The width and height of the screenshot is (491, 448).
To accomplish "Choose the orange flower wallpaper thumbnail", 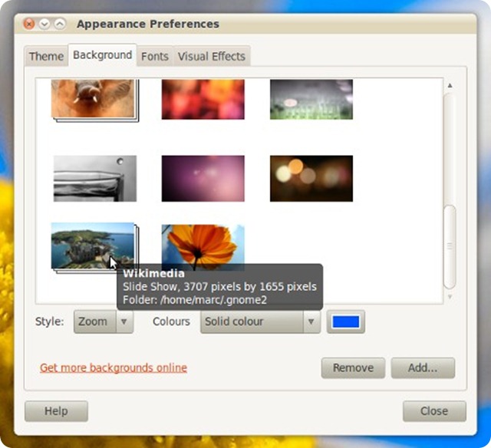I will 203,245.
